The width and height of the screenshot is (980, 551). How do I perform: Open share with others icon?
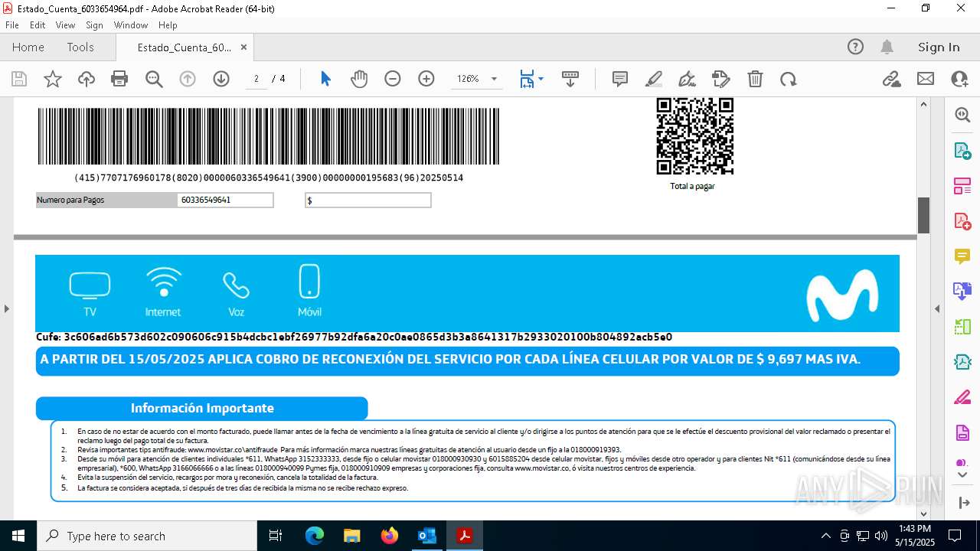point(959,79)
